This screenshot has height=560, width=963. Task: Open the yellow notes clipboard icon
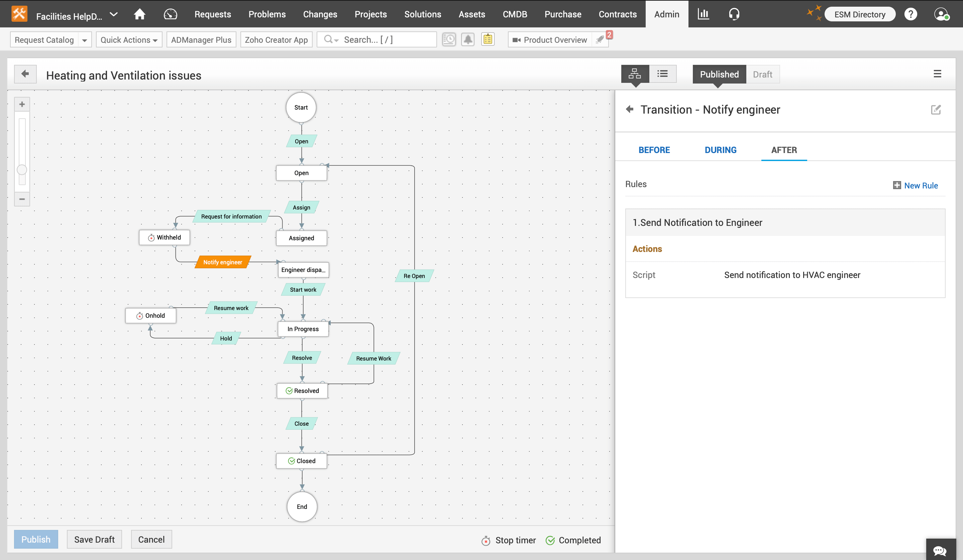pos(488,39)
